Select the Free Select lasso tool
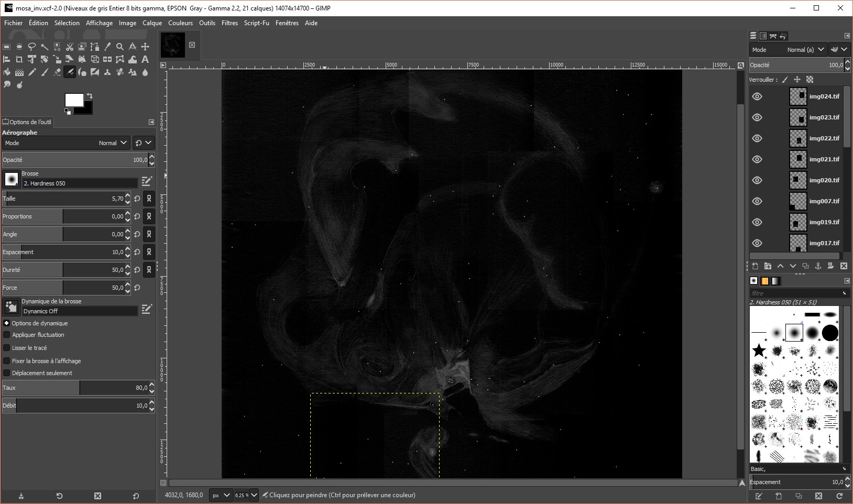The height and width of the screenshot is (504, 853). point(32,47)
